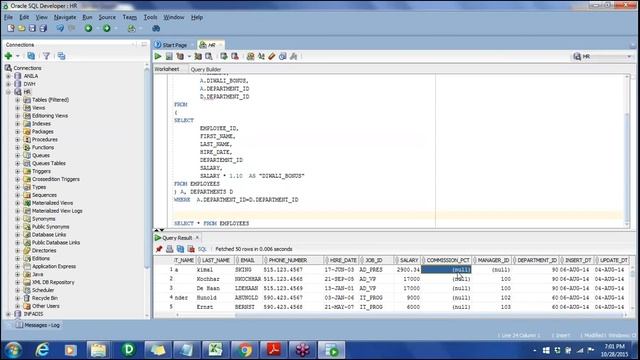Click the SALARY column header

[x=407, y=260]
